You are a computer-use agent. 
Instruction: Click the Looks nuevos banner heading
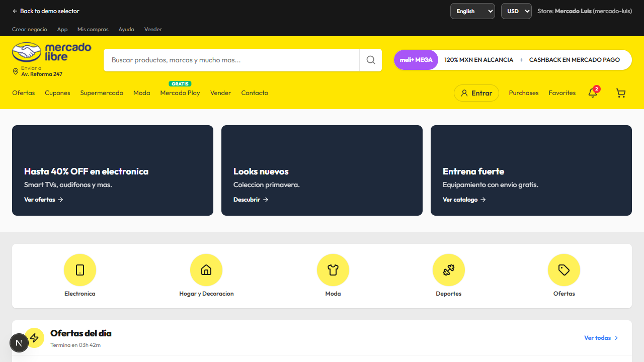click(x=261, y=171)
